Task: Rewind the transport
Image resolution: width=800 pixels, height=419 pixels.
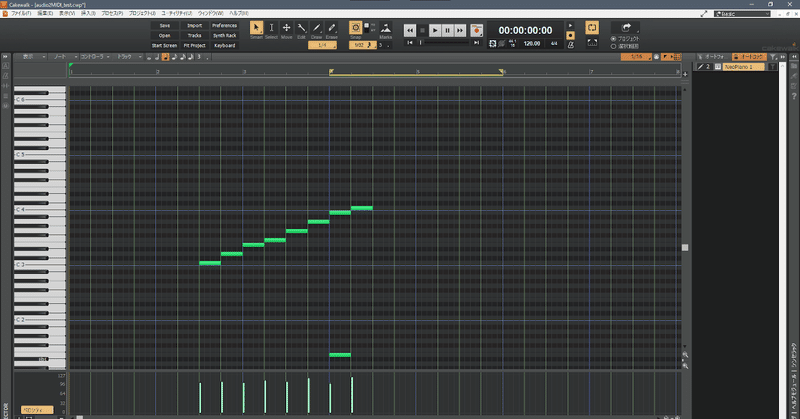Action: pyautogui.click(x=410, y=31)
